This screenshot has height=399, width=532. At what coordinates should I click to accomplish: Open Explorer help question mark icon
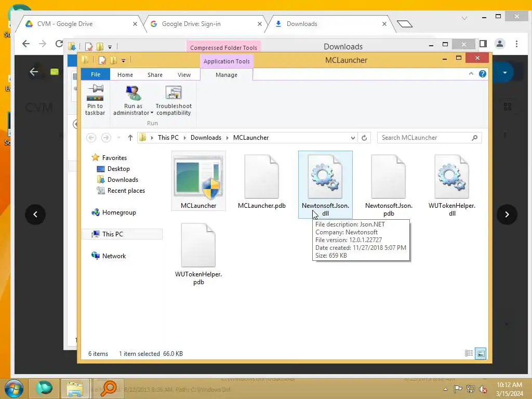pos(483,74)
